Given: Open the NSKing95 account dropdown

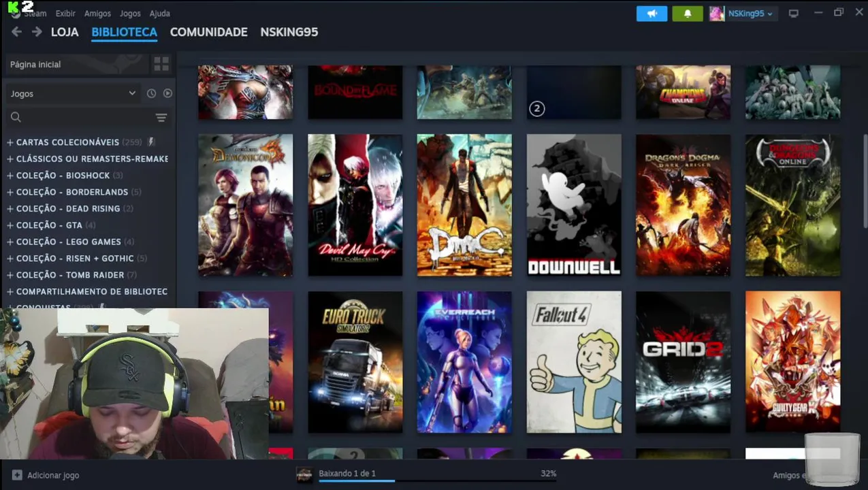Looking at the screenshot, I should tap(750, 14).
